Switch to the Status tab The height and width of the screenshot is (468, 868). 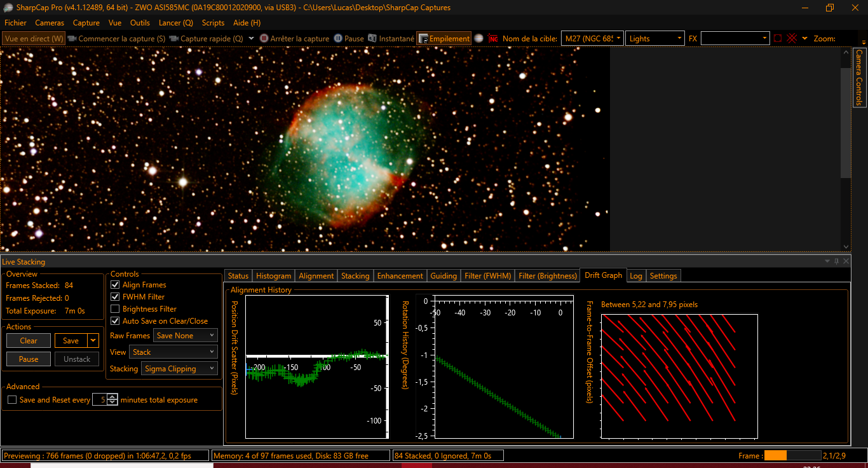point(238,276)
